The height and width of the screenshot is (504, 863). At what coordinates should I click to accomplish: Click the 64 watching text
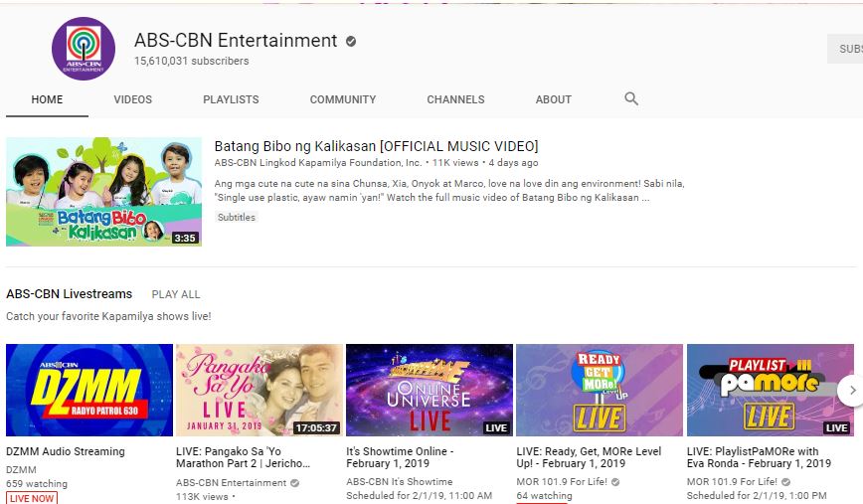point(544,496)
